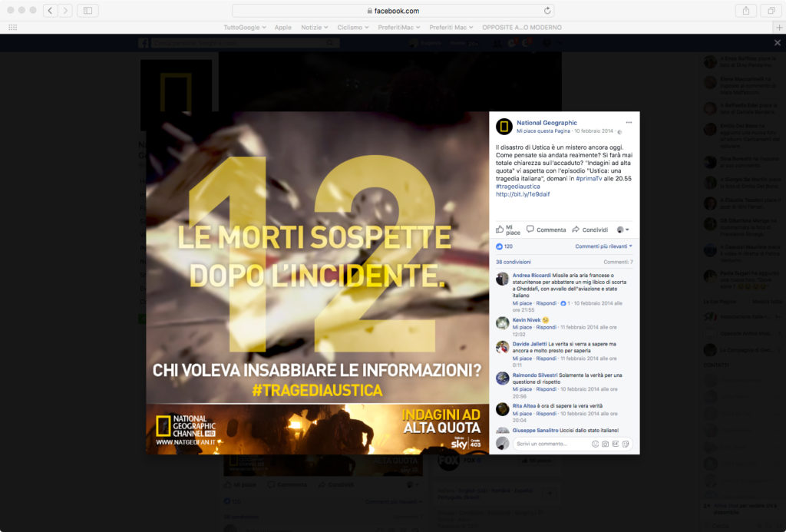This screenshot has height=532, width=786.
Task: Click the Mi piace thumbs-up icon on post
Action: 500,229
